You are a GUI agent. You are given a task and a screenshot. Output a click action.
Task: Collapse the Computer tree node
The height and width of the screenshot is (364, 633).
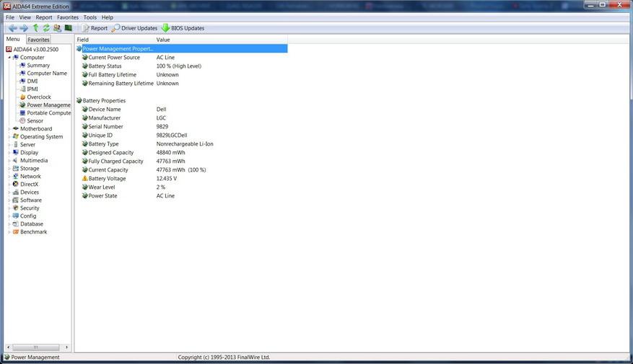[9, 57]
